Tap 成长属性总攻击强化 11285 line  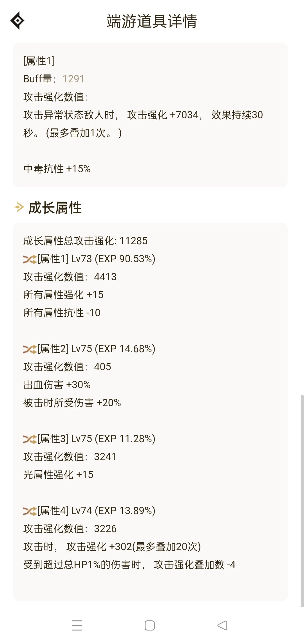click(x=85, y=241)
